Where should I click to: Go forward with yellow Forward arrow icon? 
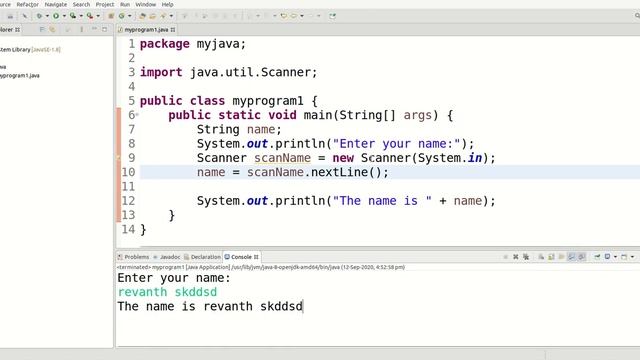pos(293,16)
